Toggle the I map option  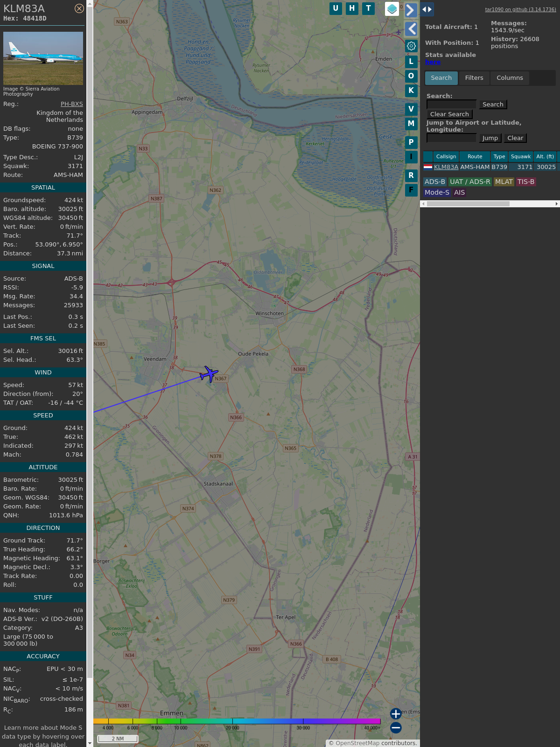(411, 156)
